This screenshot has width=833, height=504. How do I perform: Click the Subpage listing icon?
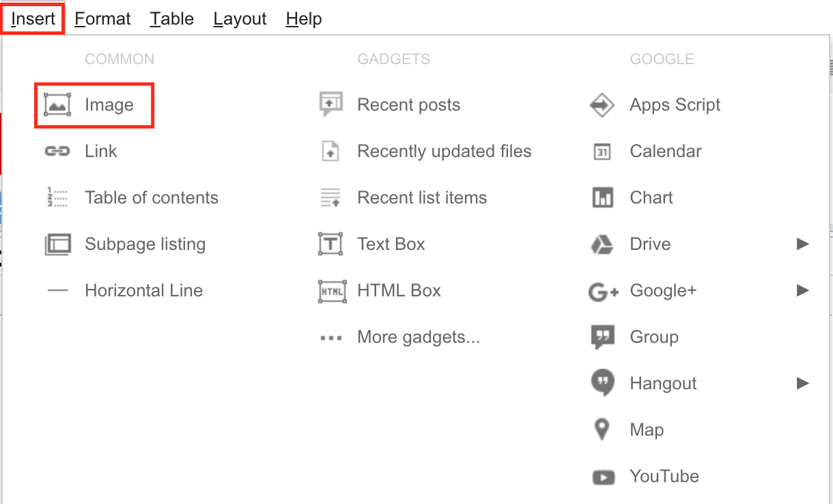coord(57,244)
